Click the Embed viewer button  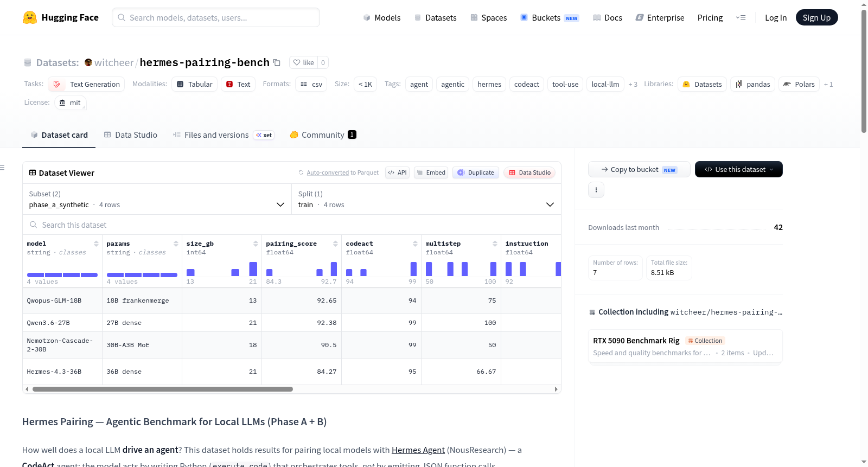pos(431,172)
